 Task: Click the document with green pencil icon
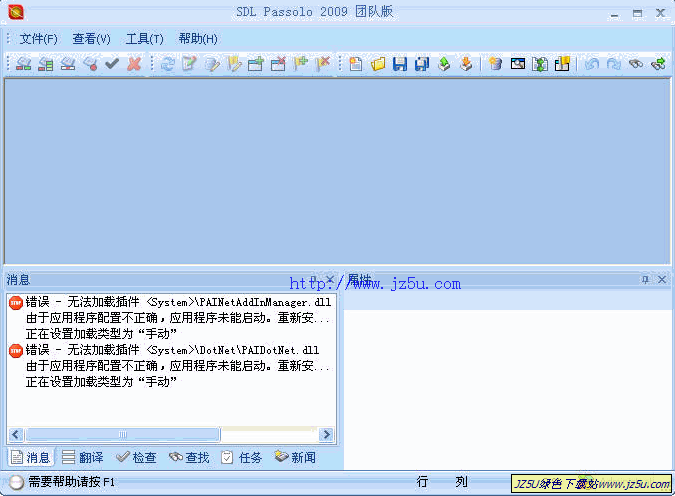pyautogui.click(x=189, y=64)
